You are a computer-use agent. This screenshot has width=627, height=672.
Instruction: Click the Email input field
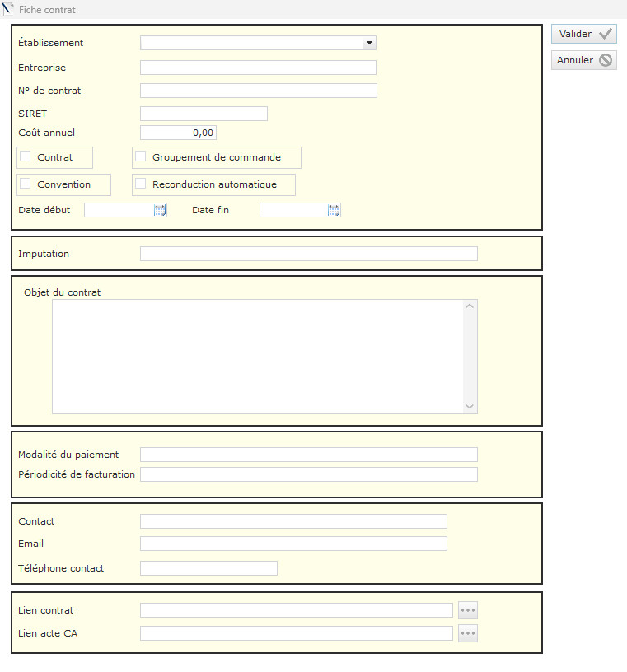[x=293, y=544]
